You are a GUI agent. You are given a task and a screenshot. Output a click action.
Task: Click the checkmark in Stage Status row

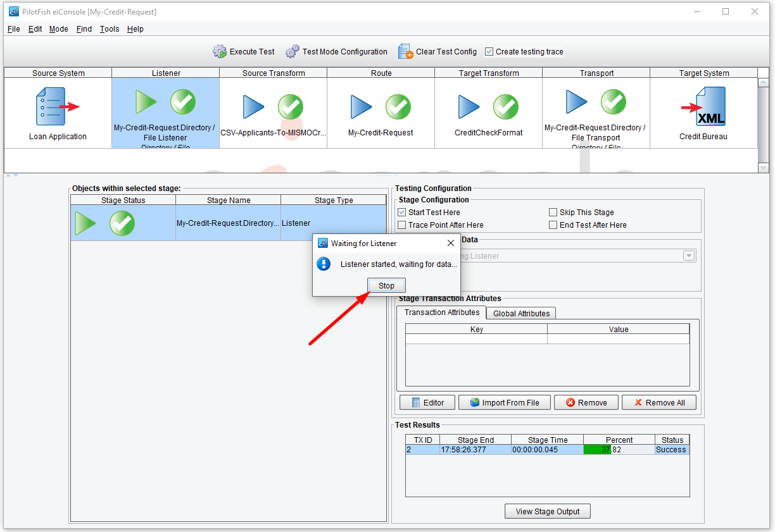point(122,223)
